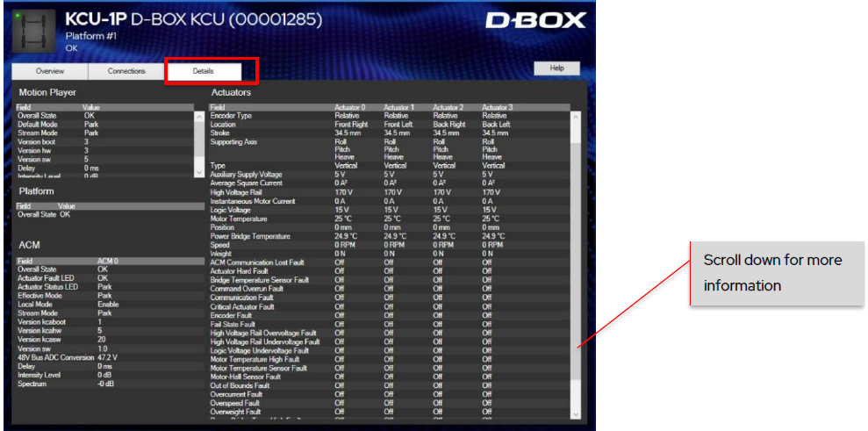This screenshot has width=868, height=431.
Task: Click the Actuator 2 column header
Action: tap(448, 107)
